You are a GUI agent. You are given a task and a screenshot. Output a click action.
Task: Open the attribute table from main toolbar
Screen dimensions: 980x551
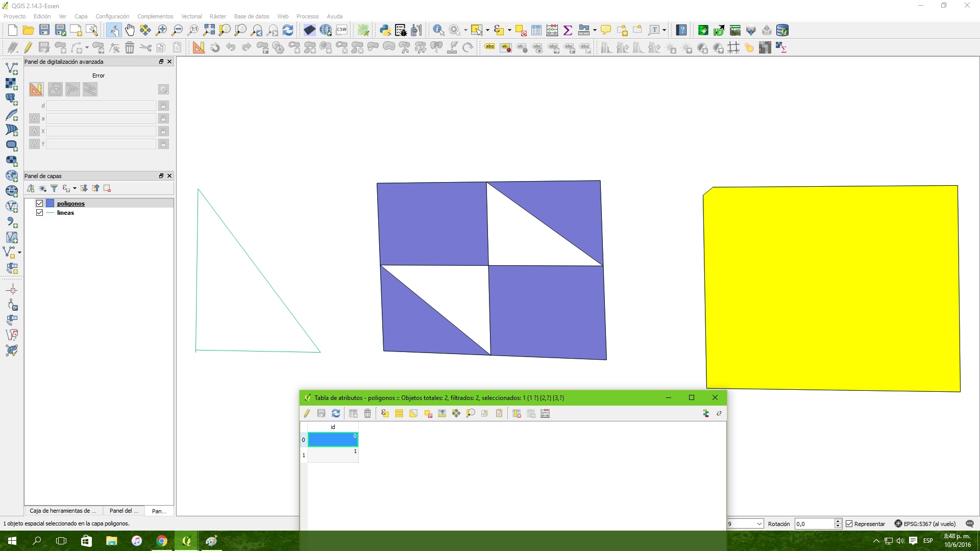pos(536,30)
